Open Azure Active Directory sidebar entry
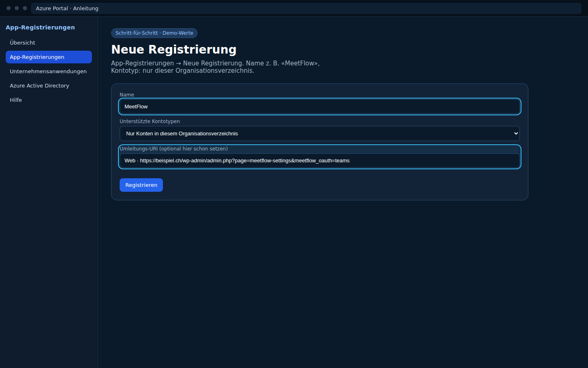The width and height of the screenshot is (588, 368). [x=49, y=85]
